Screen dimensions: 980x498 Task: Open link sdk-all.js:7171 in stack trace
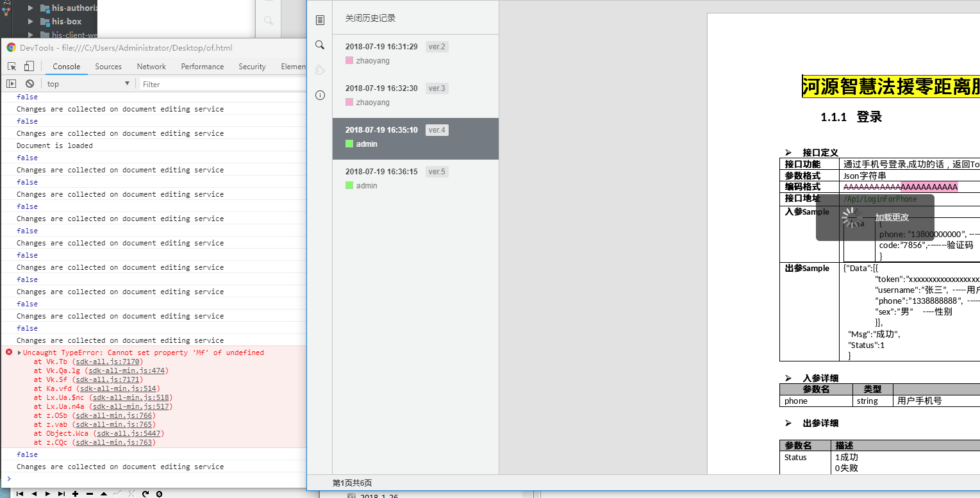point(109,379)
